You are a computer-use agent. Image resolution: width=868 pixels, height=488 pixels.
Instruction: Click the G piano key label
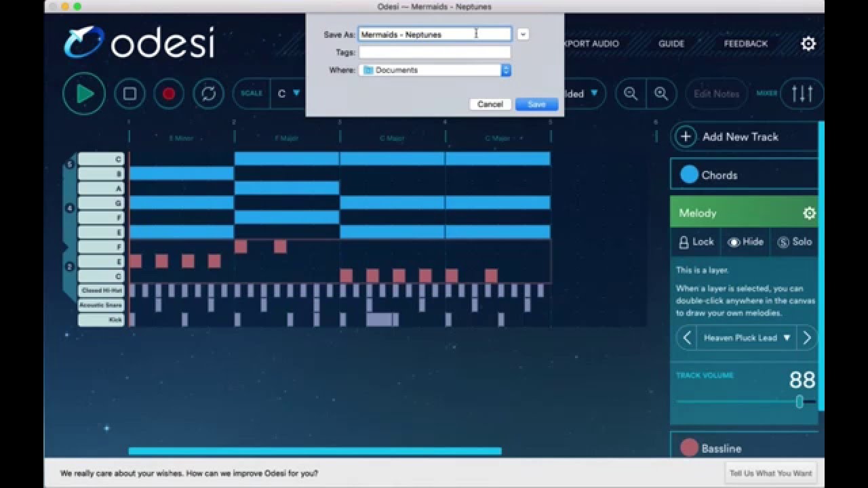101,203
